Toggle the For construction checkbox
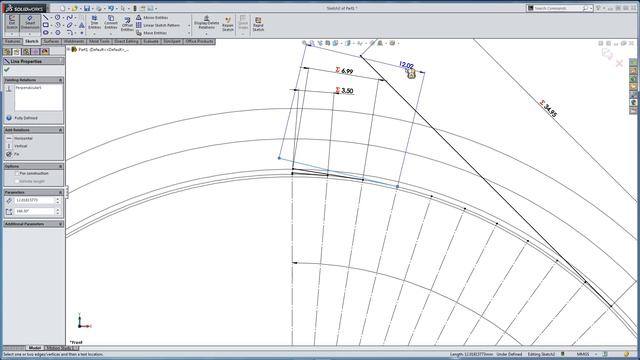Viewport: 640px width, 360px height. point(17,173)
